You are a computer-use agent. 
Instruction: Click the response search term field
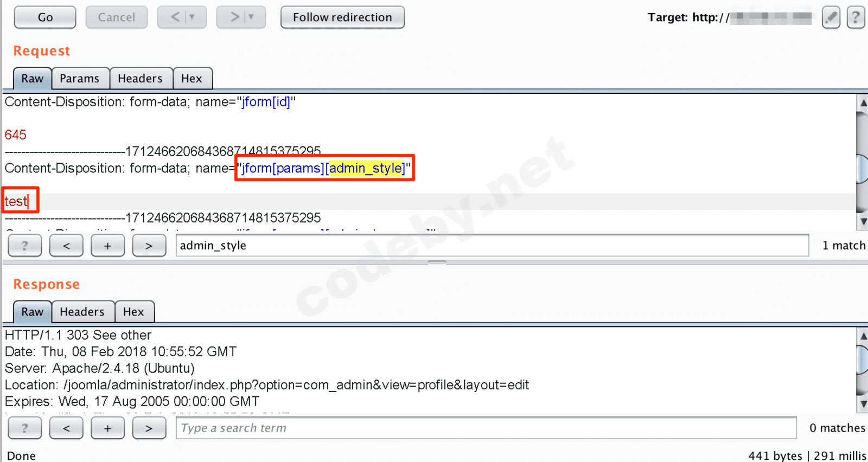coord(486,428)
